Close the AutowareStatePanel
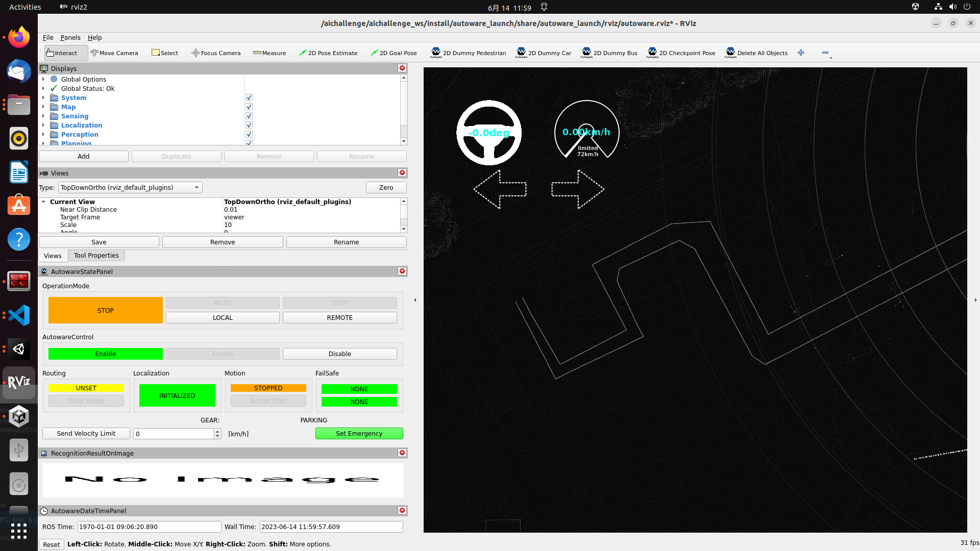 402,271
